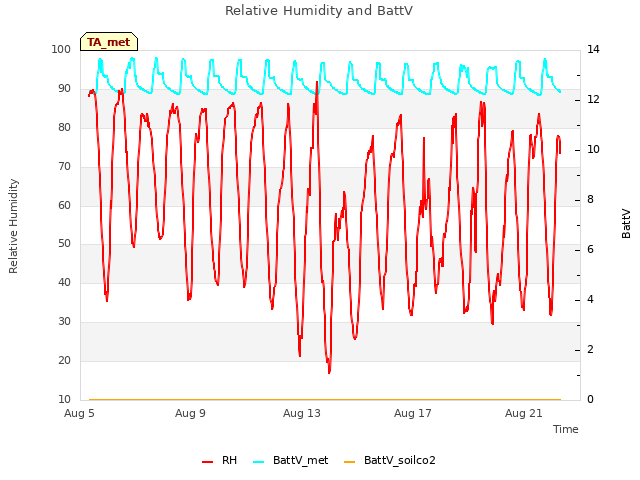Click the Aug 5 x-axis tick label
The image size is (640, 480).
tap(79, 413)
